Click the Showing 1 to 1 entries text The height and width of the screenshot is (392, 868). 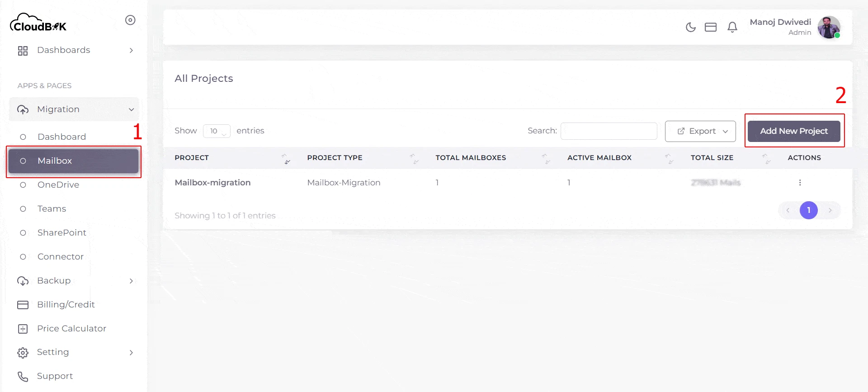(225, 216)
